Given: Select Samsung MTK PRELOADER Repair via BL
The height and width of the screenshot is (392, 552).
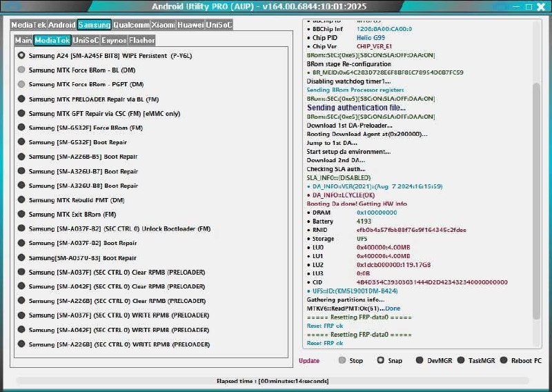Looking at the screenshot, I should tap(88, 99).
